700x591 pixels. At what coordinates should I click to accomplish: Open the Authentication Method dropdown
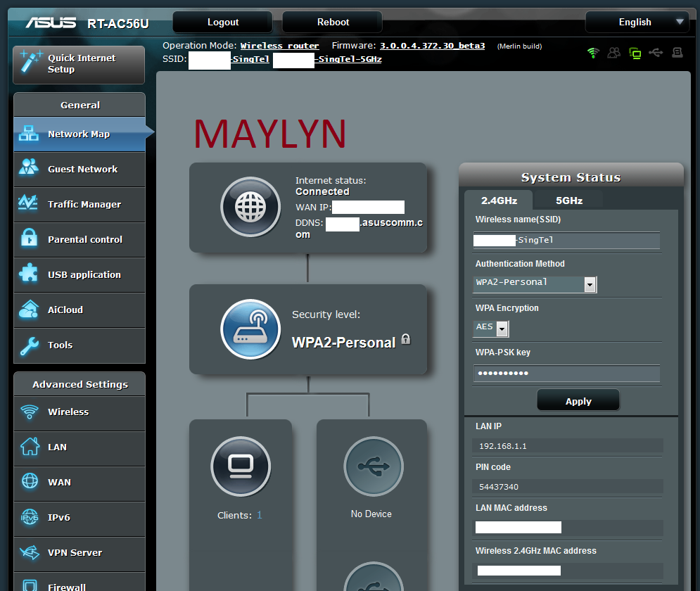tap(535, 284)
